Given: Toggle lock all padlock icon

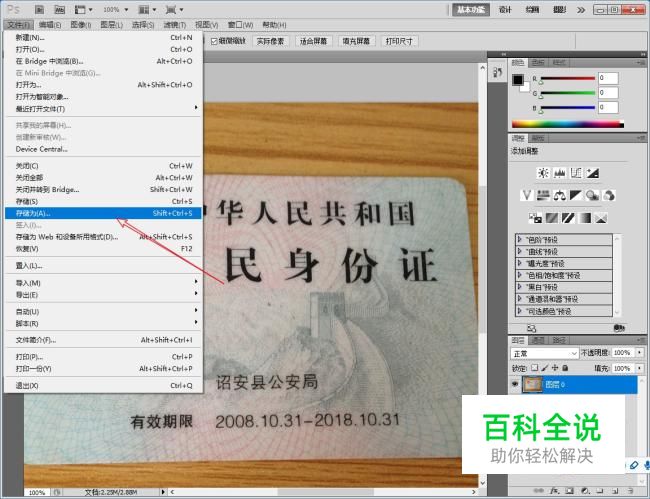Looking at the screenshot, I should [565, 368].
